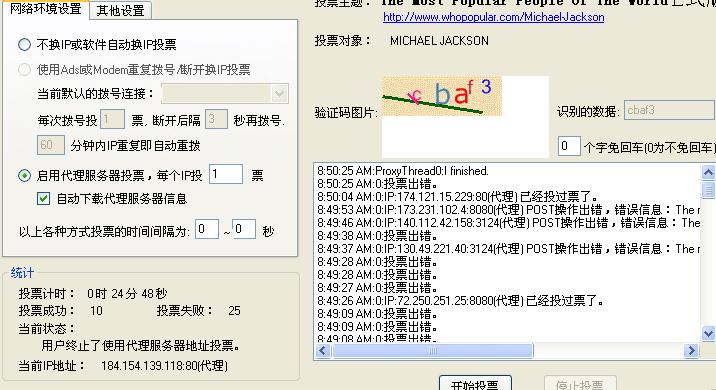Click the 投票计时 0时 24分 48秒 value
This screenshot has height=390, width=716.
point(127,294)
